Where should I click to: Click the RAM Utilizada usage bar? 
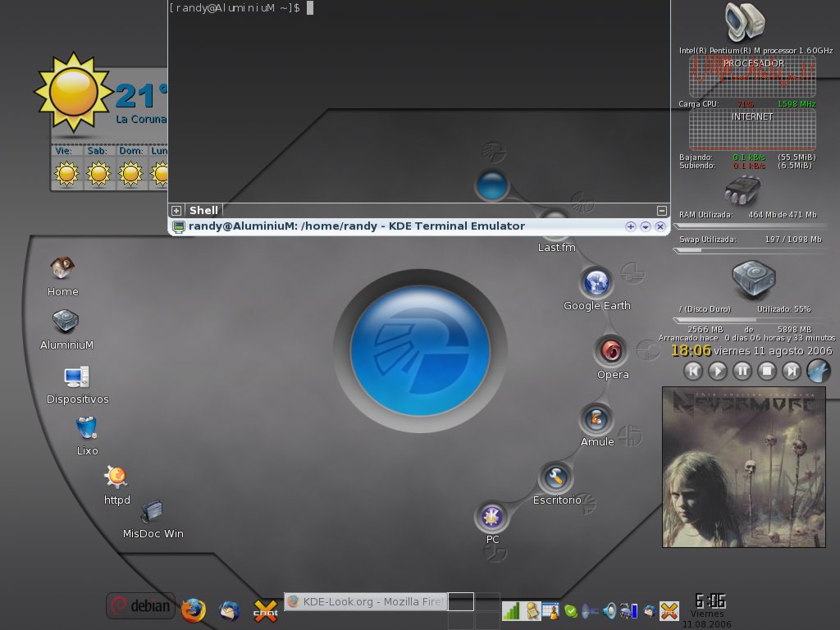click(x=753, y=226)
